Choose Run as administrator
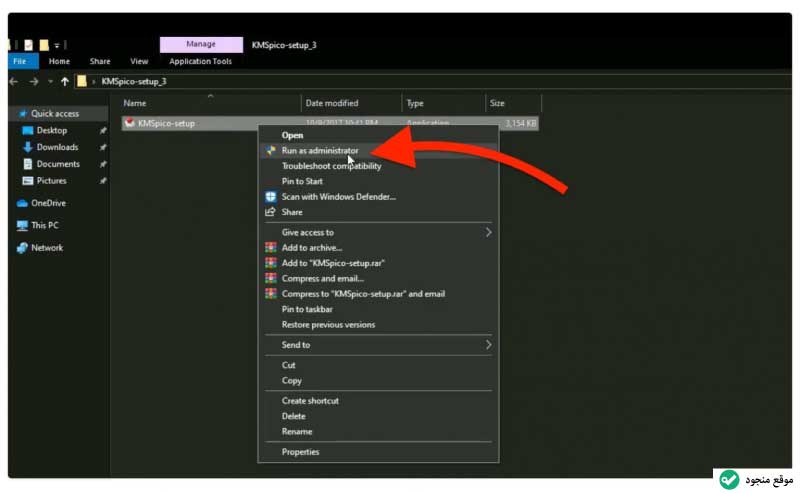 320,151
